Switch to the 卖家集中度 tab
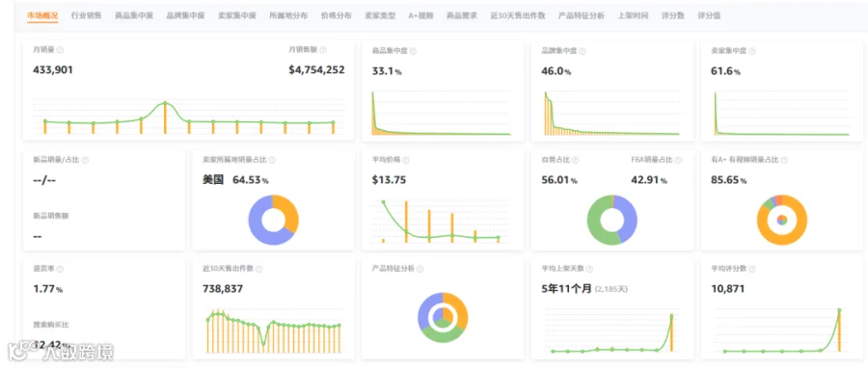The width and height of the screenshot is (868, 368). 237,16
